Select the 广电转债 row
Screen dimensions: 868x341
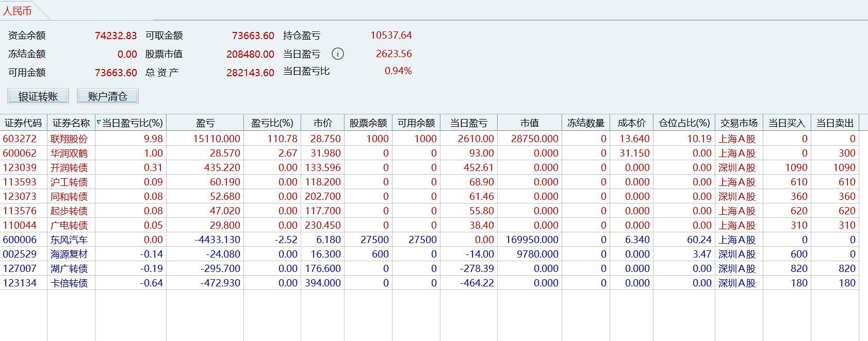pyautogui.click(x=429, y=225)
